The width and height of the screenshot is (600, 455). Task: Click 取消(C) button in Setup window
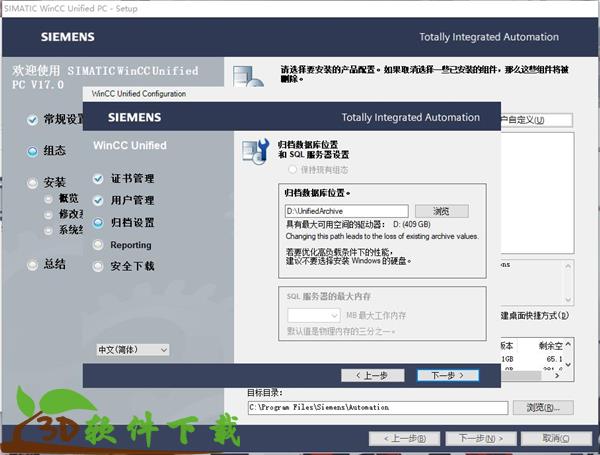point(556,439)
